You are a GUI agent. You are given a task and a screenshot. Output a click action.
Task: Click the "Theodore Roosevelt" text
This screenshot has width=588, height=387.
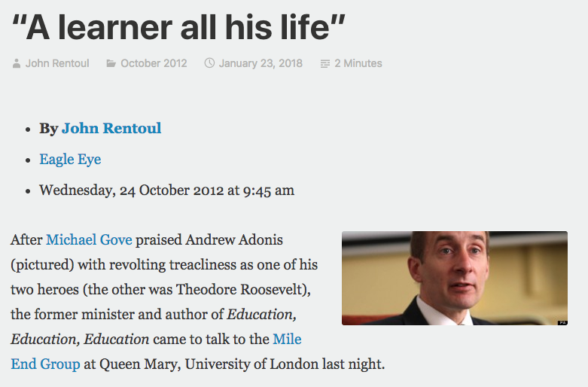pos(242,290)
